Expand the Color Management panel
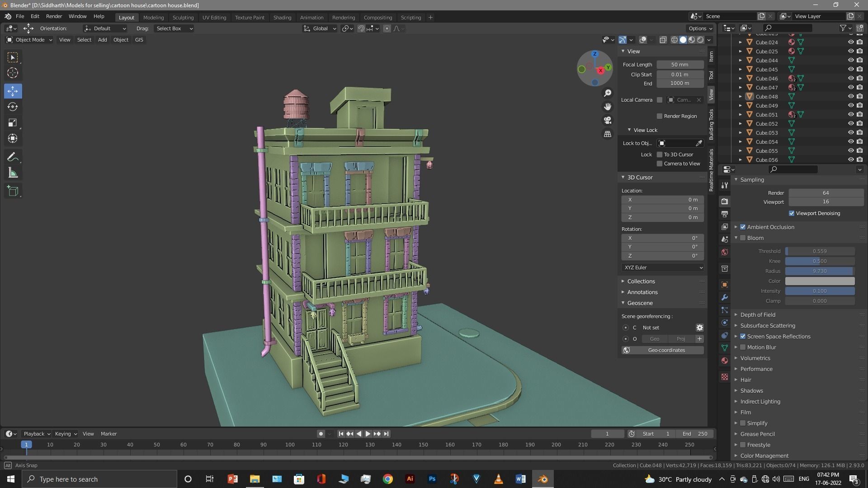The width and height of the screenshot is (868, 488). click(x=764, y=456)
